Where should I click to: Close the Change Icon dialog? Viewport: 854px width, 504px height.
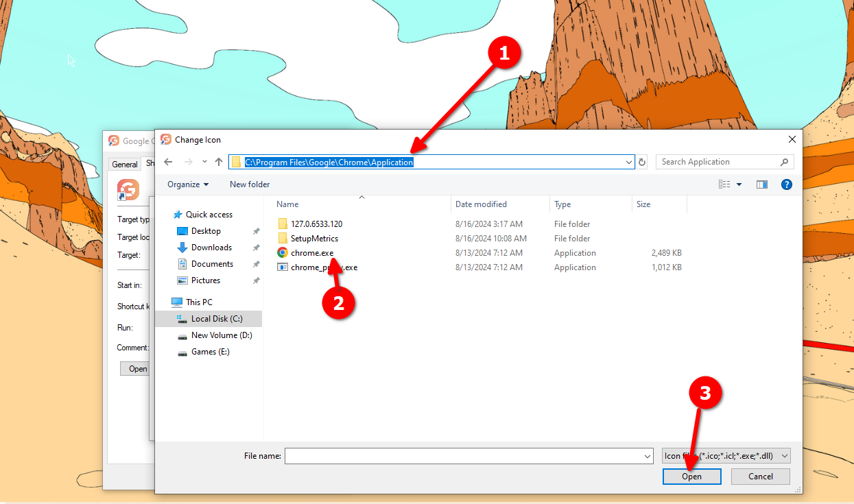[792, 139]
